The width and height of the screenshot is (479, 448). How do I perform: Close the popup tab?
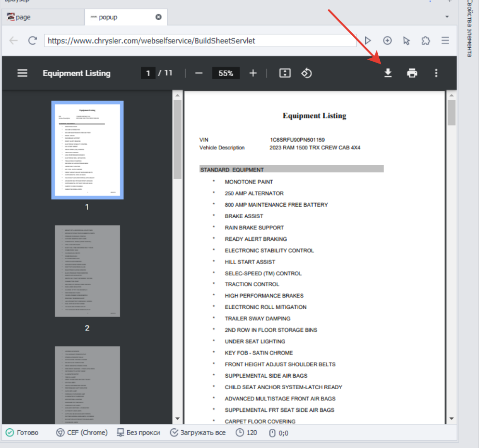point(158,17)
